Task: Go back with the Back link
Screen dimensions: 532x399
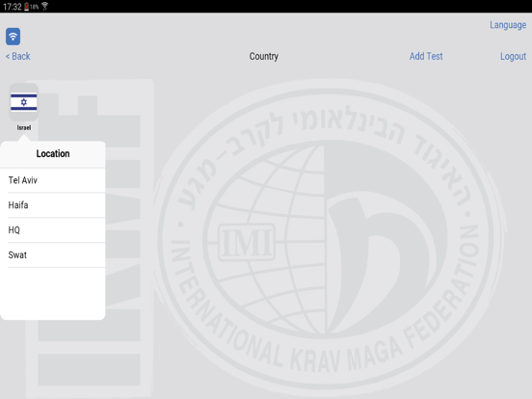Action: 18,56
